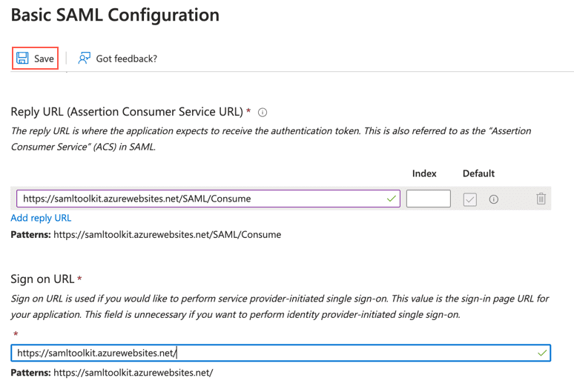Toggle the Default reply URL checkbox
Screen dimensions: 574x392
(470, 199)
